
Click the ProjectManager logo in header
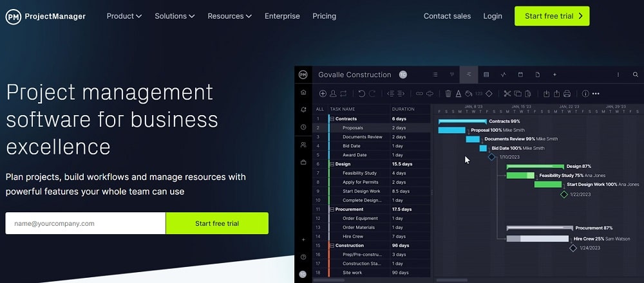point(45,17)
